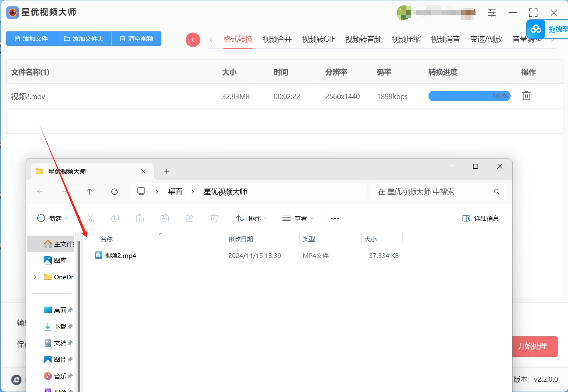Sort the list by the 类型 column header
The height and width of the screenshot is (392, 568).
(309, 239)
